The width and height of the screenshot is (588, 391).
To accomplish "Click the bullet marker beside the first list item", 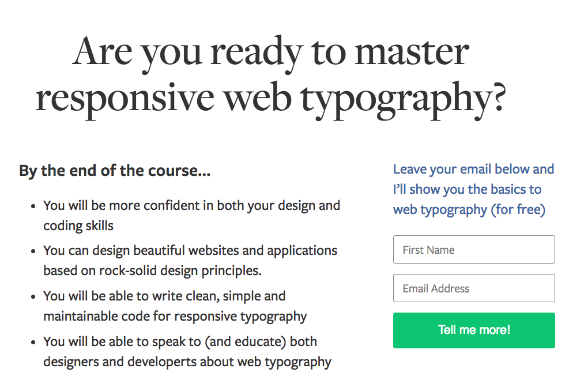I will (x=32, y=206).
